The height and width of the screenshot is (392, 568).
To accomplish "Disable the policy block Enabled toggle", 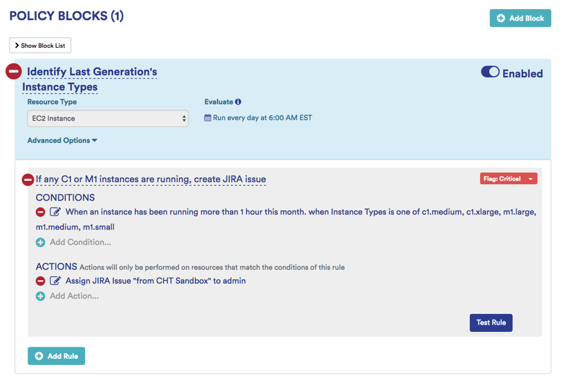I will coord(490,72).
